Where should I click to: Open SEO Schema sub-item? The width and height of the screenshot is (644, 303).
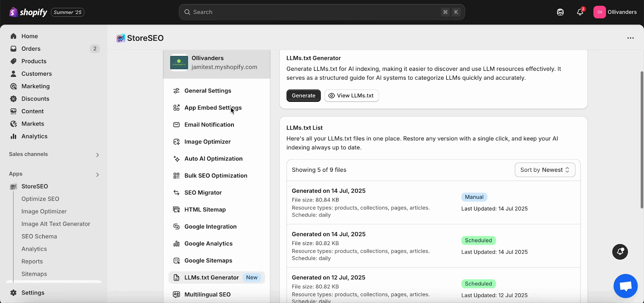click(x=39, y=236)
